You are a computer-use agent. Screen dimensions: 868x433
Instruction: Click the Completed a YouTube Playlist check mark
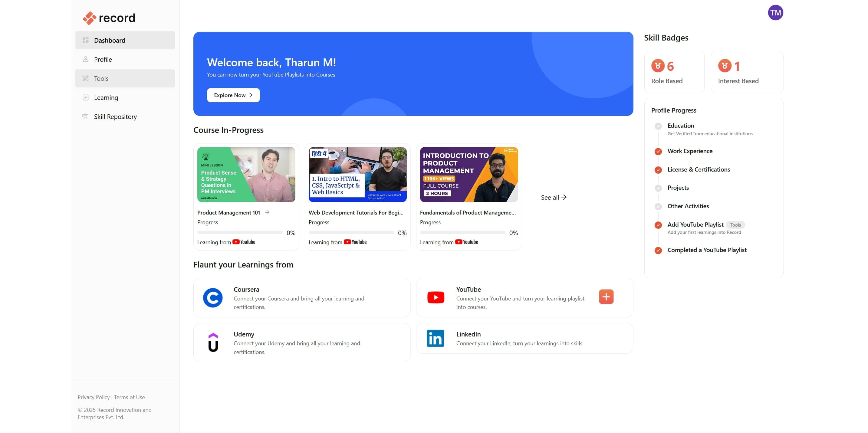658,251
